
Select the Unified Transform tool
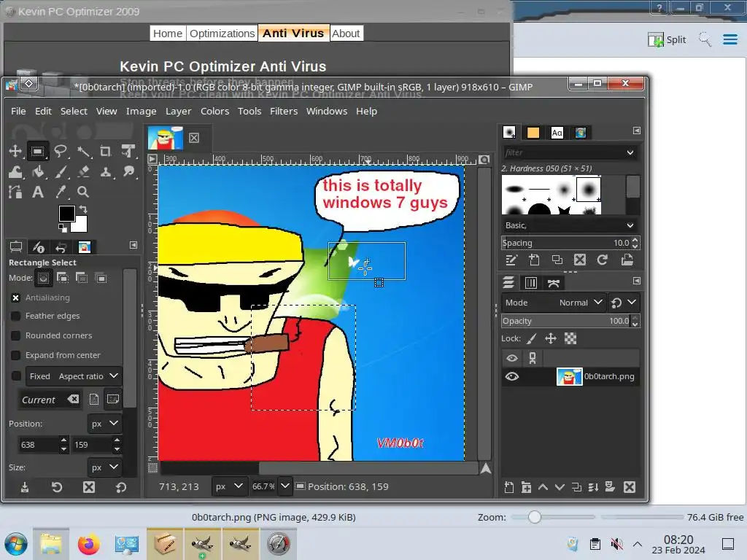(x=128, y=152)
